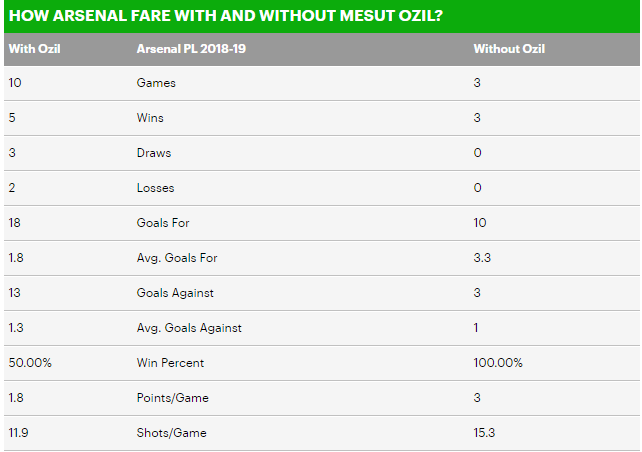Click the 'Losses' row label
642x452 pixels.
pos(156,188)
